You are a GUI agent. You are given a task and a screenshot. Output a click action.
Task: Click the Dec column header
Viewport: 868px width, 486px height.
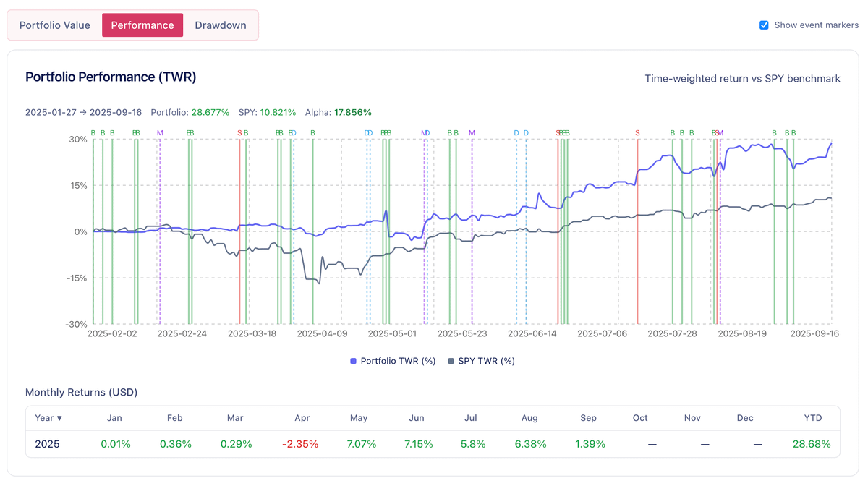click(x=745, y=418)
